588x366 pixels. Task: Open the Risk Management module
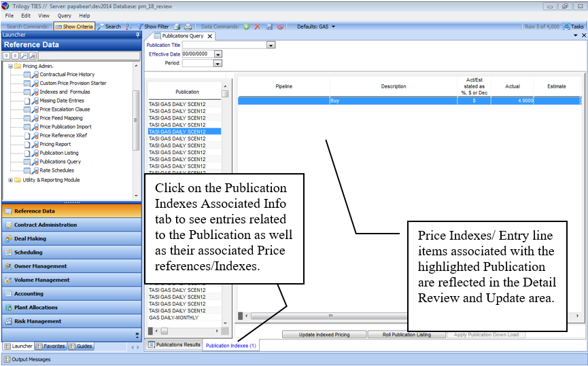[37, 321]
